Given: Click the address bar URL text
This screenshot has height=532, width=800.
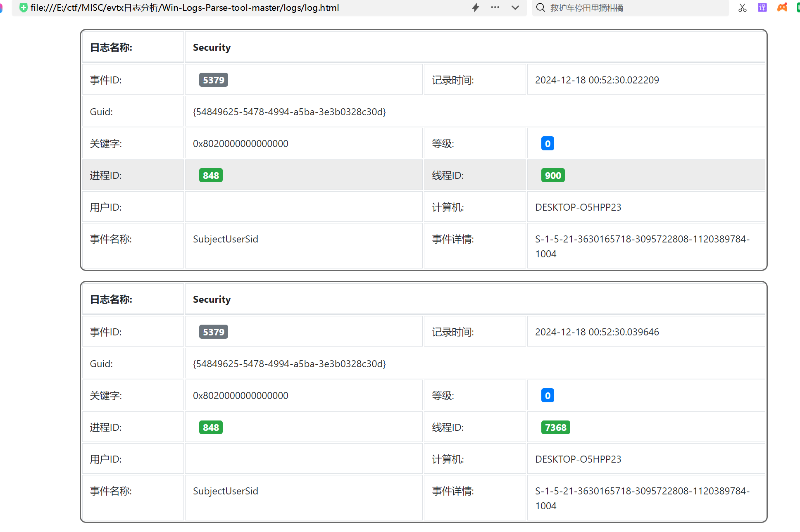Looking at the screenshot, I should pyautogui.click(x=185, y=7).
